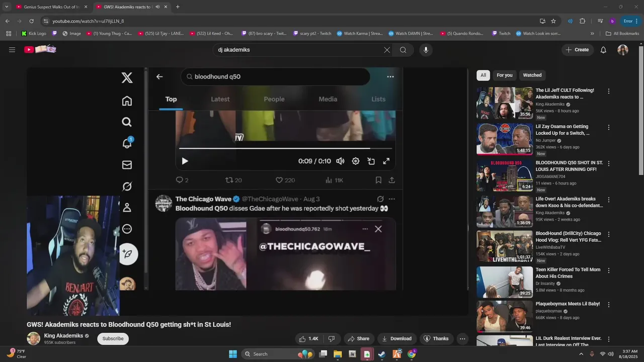Reload the current page
644x362 pixels.
click(31, 21)
